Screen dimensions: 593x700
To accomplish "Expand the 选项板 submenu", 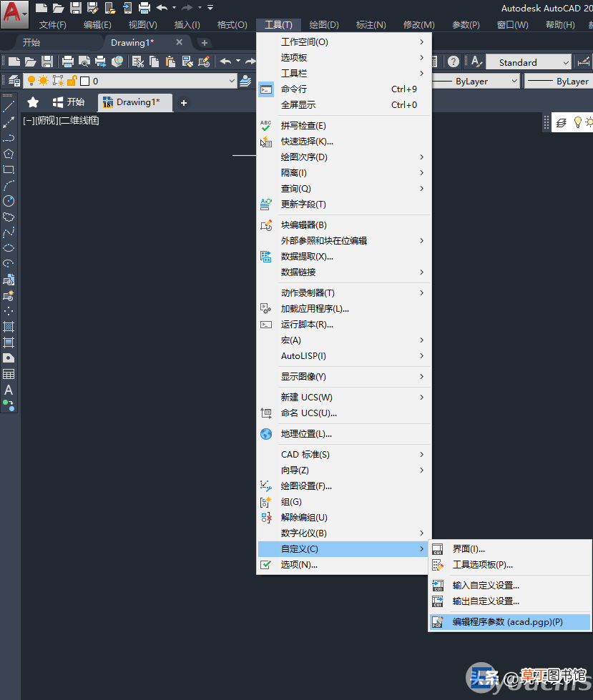I will click(344, 58).
